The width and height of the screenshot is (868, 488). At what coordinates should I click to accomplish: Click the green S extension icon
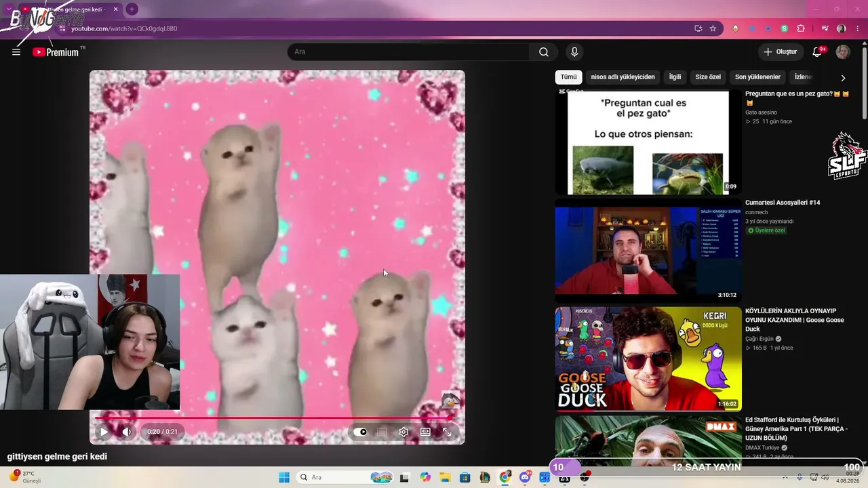point(785,28)
